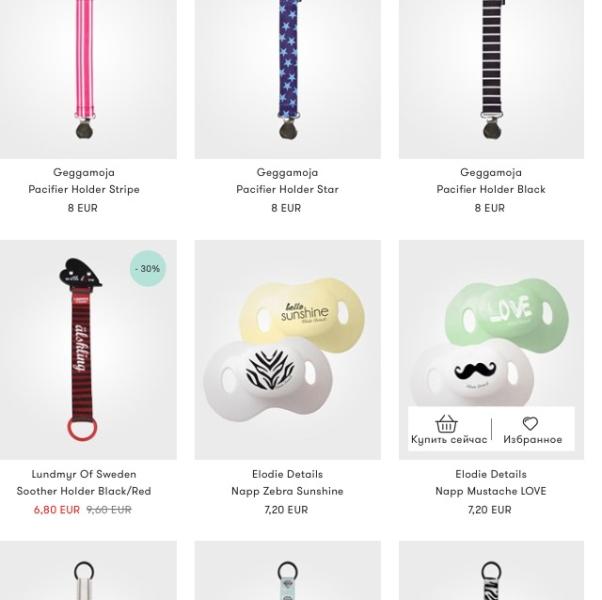Click the -30% discount badge

(x=148, y=268)
